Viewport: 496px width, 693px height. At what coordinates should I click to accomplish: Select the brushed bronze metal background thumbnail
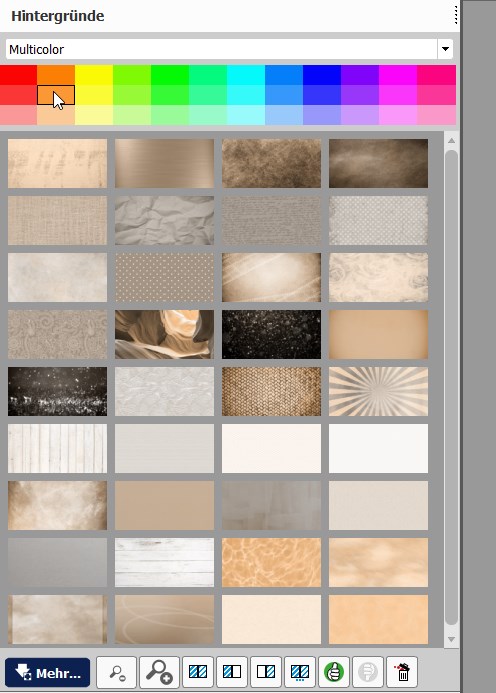(x=164, y=164)
